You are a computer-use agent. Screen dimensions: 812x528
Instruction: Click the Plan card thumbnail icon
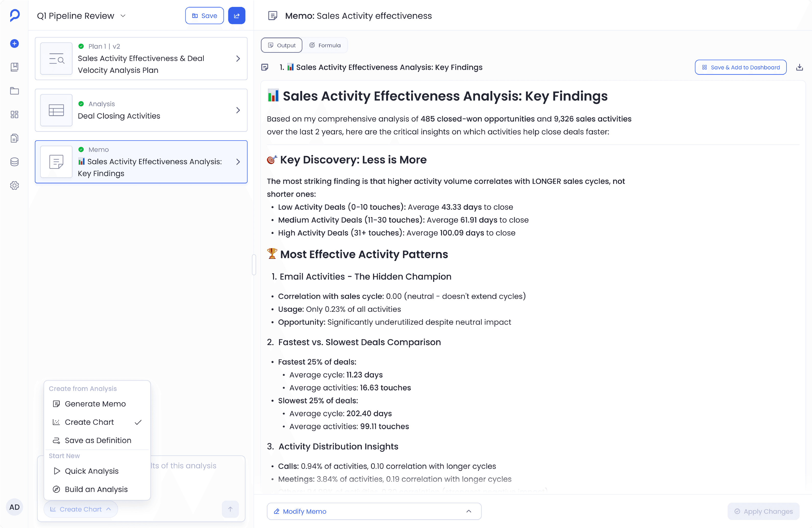[56, 59]
